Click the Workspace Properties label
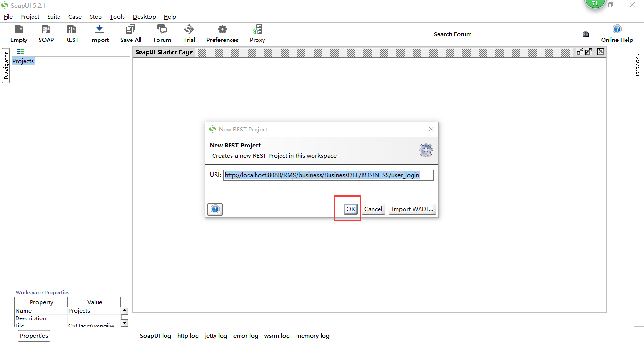The width and height of the screenshot is (644, 342). (x=42, y=293)
